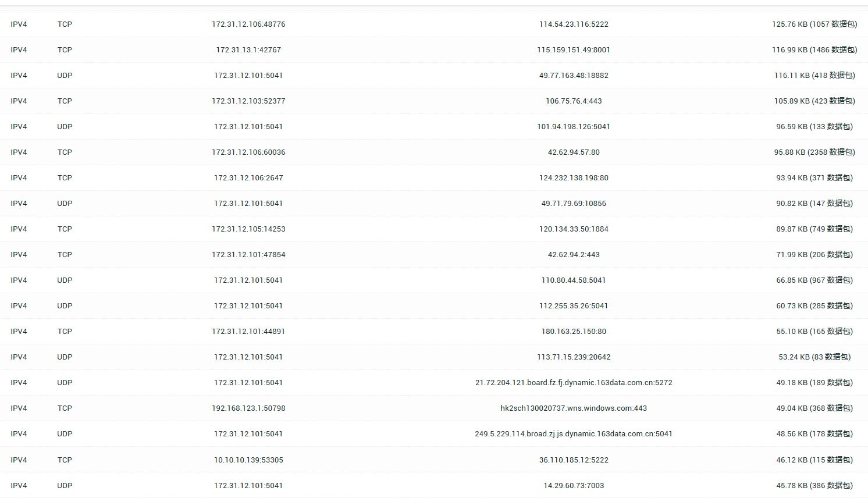Select source 172.31.12.106:60036

tap(248, 152)
